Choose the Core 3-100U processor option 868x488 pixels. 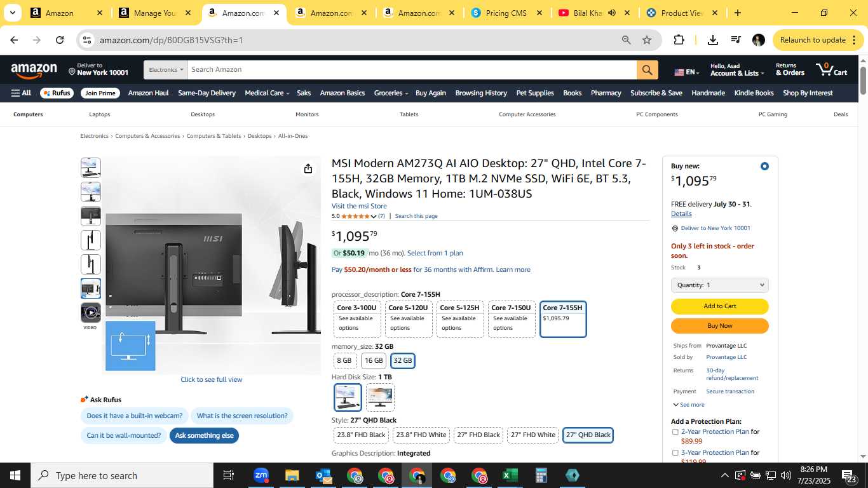tap(356, 319)
